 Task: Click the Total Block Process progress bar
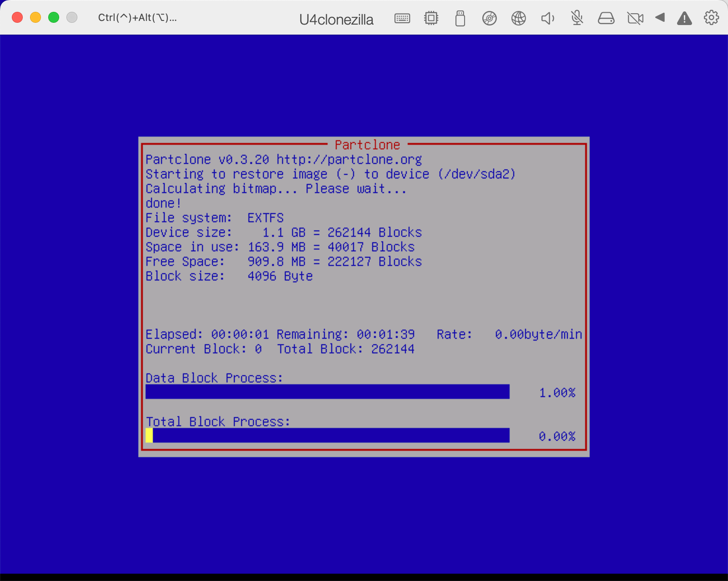(327, 435)
